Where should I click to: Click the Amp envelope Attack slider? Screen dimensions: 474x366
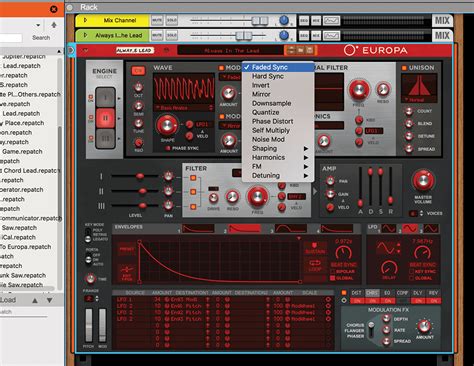click(x=360, y=203)
